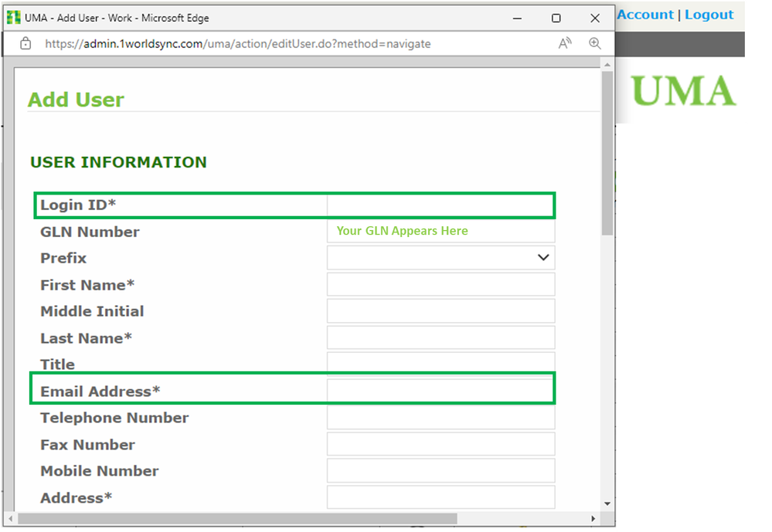This screenshot has height=532, width=772.
Task: Click the Mobile Number text box
Action: [x=440, y=471]
